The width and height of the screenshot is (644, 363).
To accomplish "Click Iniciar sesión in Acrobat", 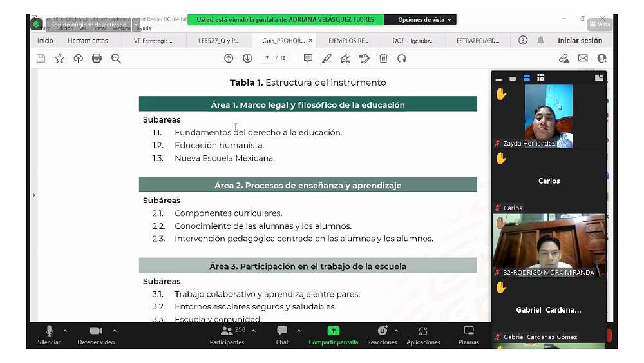I will 580,41.
